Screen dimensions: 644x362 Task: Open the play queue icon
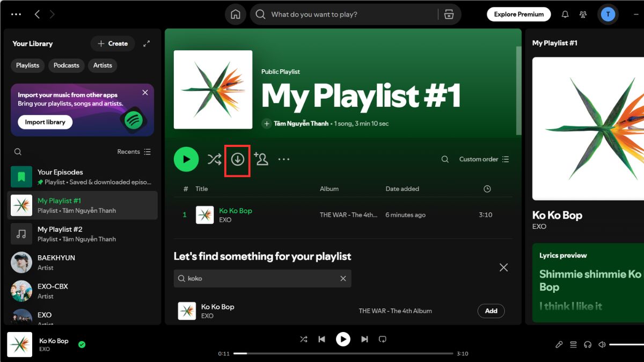(x=573, y=345)
